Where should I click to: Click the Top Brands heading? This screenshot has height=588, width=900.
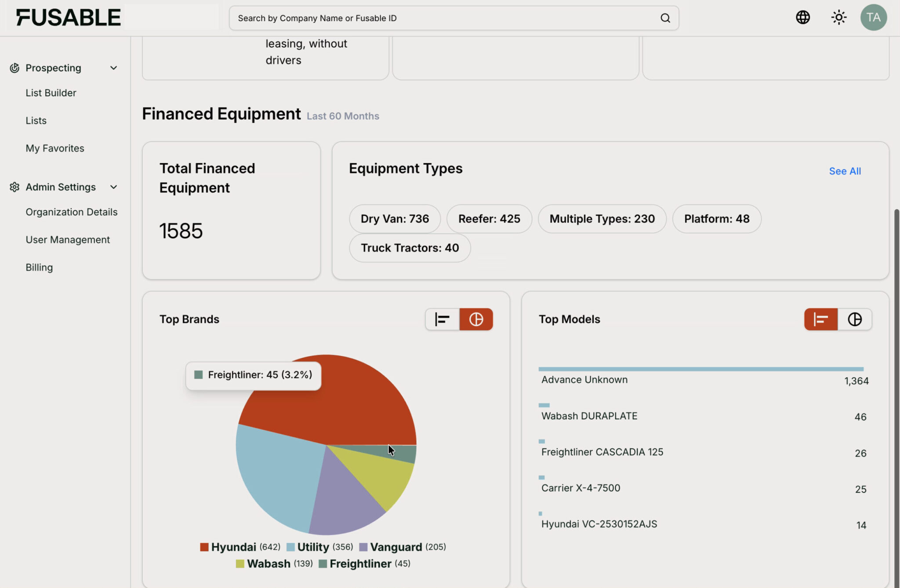coord(189,319)
